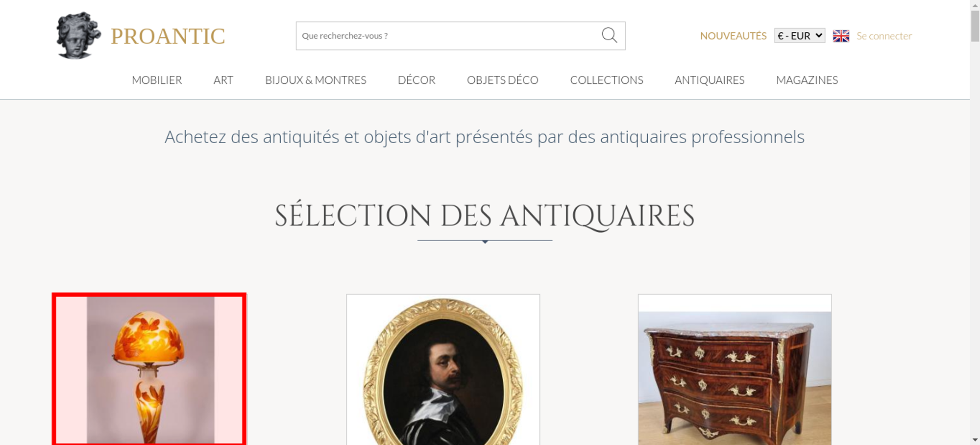Click the magnifying glass search icon
The height and width of the screenshot is (445, 980).
coord(609,35)
